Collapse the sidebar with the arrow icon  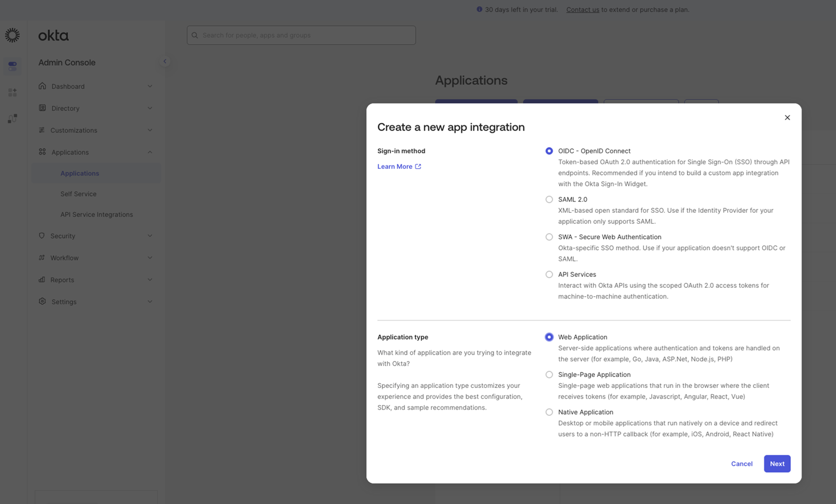tap(165, 61)
